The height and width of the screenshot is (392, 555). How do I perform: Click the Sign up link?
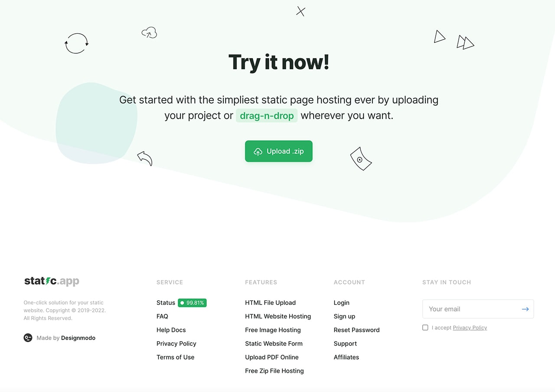click(x=344, y=317)
